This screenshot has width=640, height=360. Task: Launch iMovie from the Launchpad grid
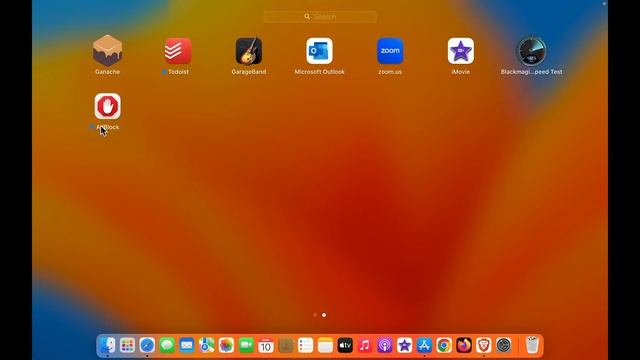pyautogui.click(x=460, y=51)
